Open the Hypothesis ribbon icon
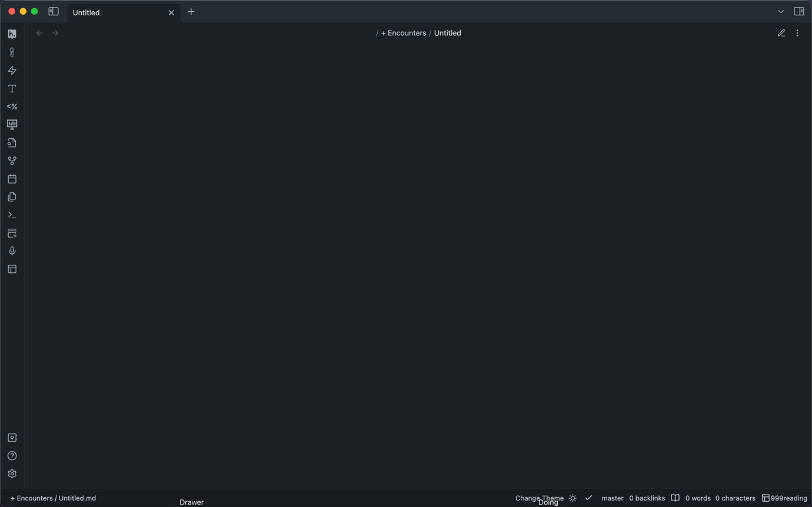The width and height of the screenshot is (812, 507). point(12,34)
